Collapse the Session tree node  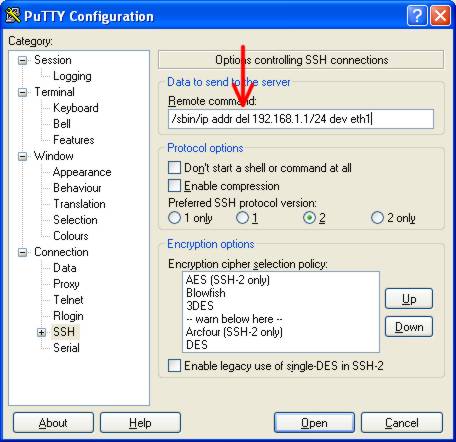pyautogui.click(x=22, y=60)
